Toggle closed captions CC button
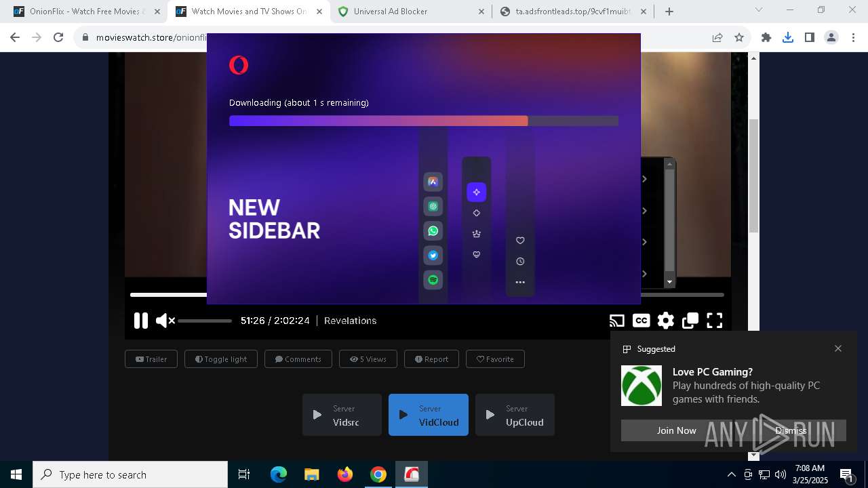This screenshot has width=868, height=488. [641, 321]
